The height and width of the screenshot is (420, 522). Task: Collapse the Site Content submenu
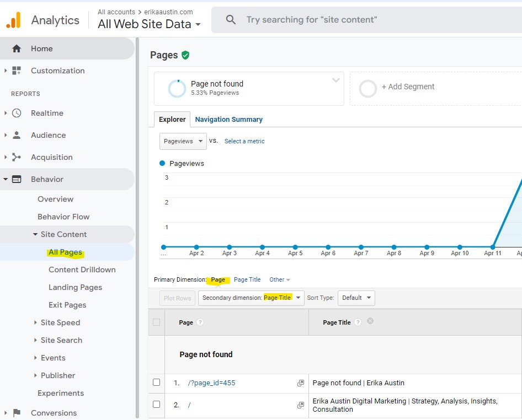[x=35, y=234]
